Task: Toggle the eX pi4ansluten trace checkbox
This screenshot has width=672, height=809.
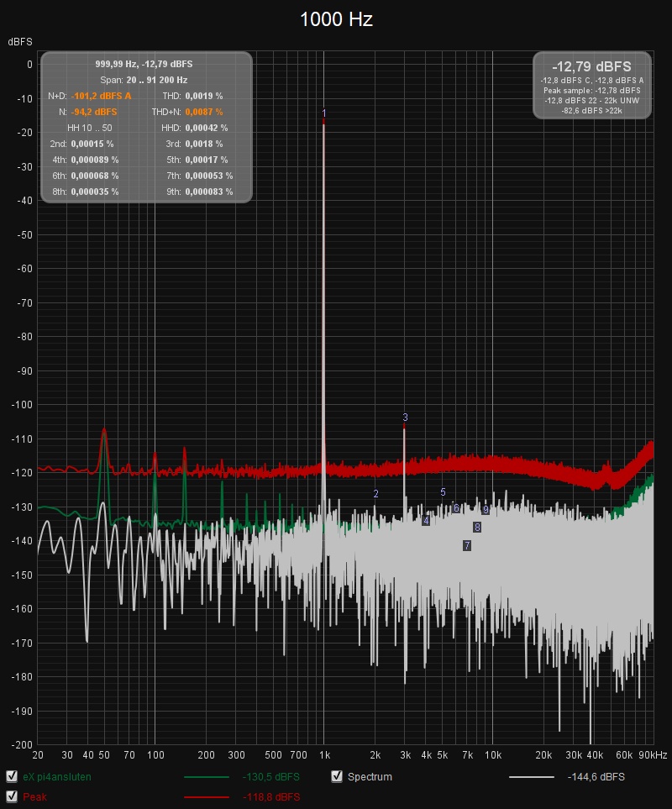Action: click(x=12, y=776)
